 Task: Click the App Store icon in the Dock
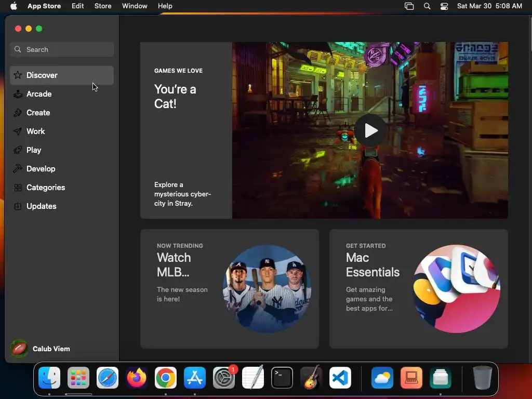[x=195, y=378]
